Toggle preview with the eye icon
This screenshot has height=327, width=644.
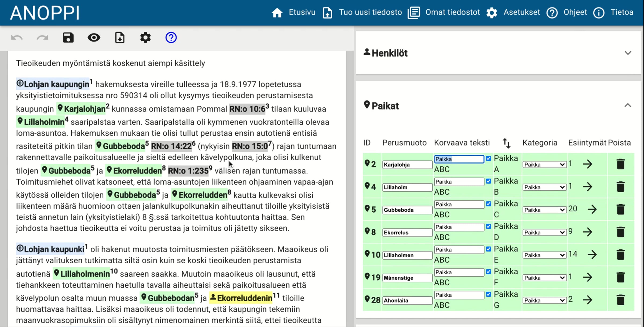[x=94, y=38]
